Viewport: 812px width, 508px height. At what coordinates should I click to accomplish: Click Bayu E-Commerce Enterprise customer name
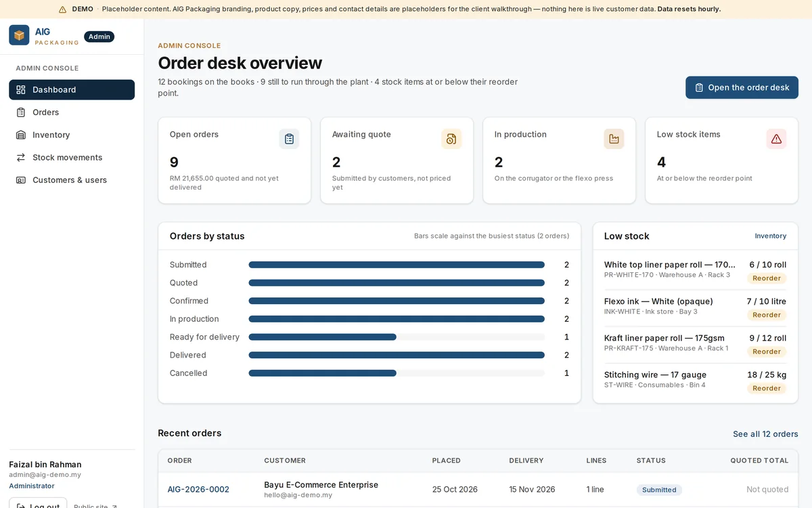[321, 485]
